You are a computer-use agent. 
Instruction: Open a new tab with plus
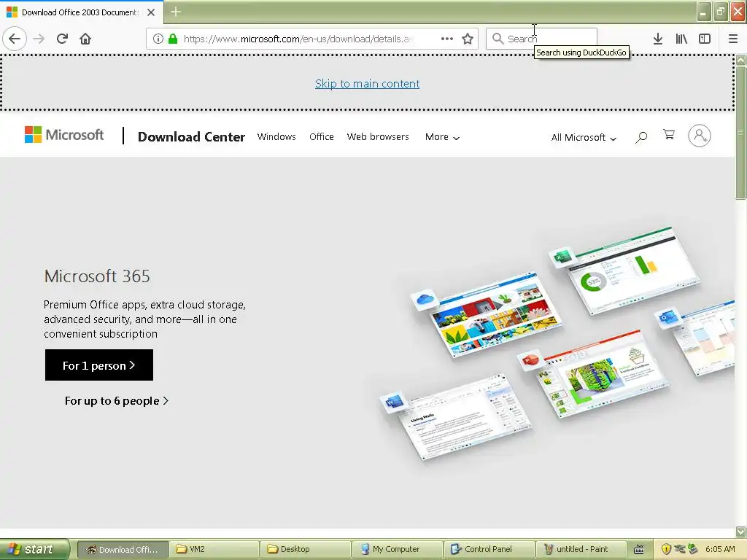[176, 12]
